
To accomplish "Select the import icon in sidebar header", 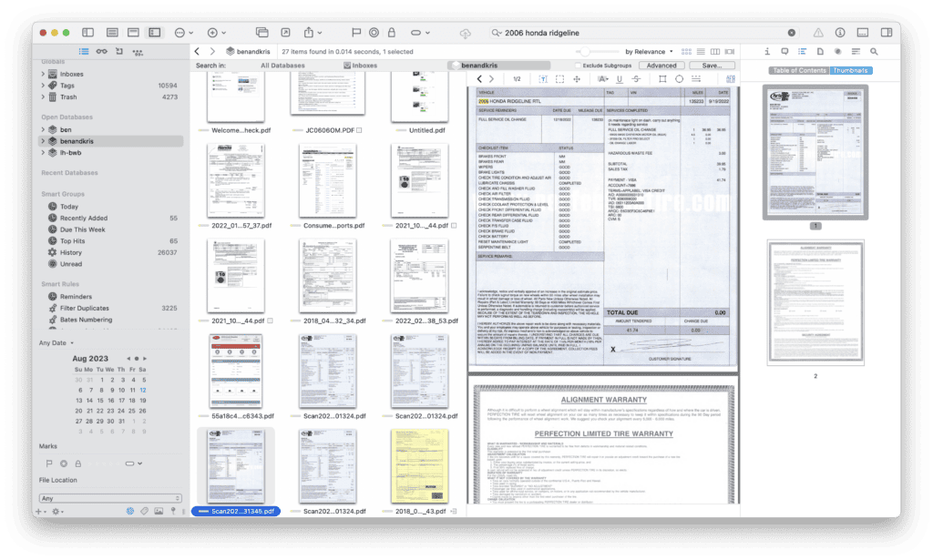I will pyautogui.click(x=119, y=52).
